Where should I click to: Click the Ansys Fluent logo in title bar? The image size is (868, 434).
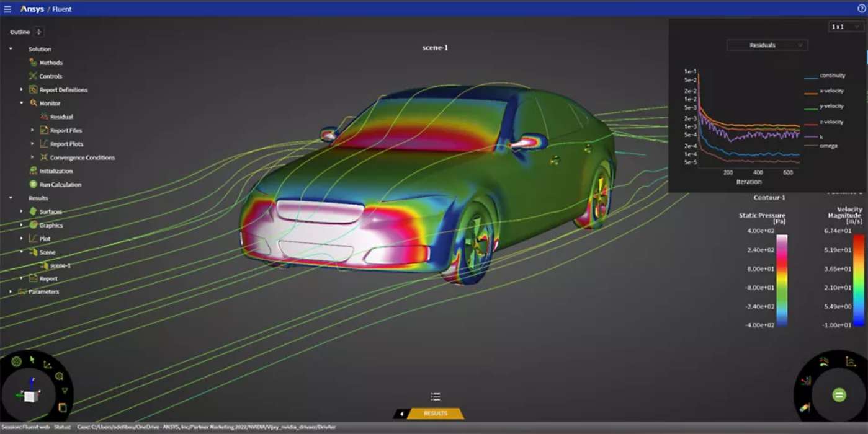pyautogui.click(x=43, y=9)
